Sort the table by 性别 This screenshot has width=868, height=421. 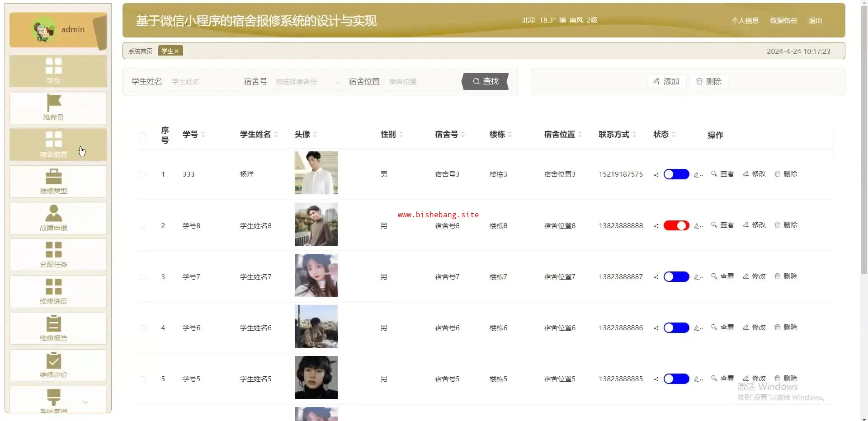[401, 134]
